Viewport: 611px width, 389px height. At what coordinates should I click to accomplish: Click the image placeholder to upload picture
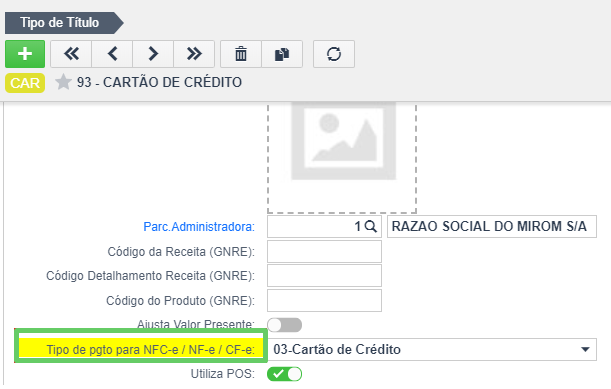[x=342, y=158]
